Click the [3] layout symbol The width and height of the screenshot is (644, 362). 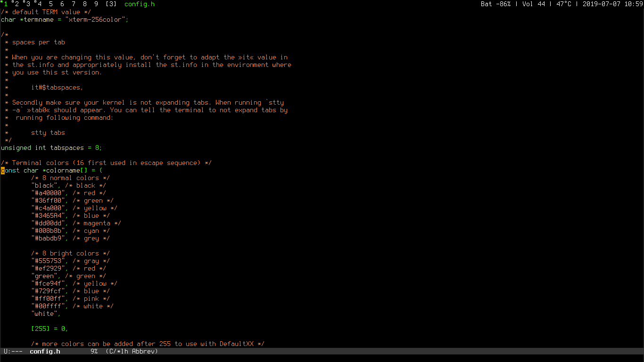[x=111, y=4]
